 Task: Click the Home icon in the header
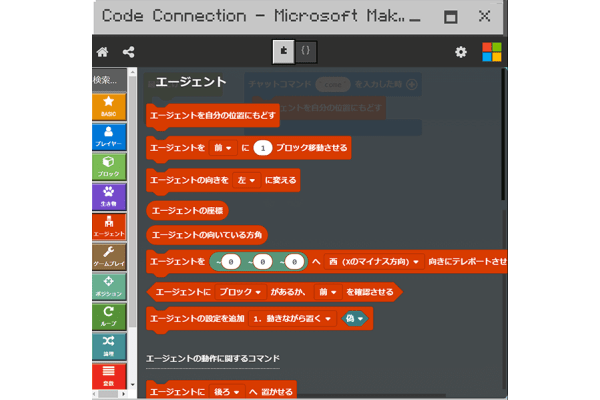102,53
